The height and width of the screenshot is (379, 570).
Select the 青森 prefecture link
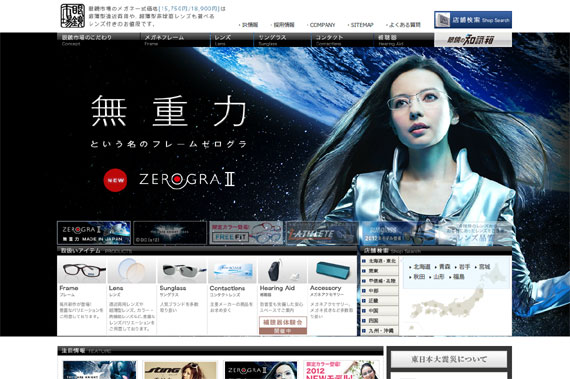click(x=444, y=267)
